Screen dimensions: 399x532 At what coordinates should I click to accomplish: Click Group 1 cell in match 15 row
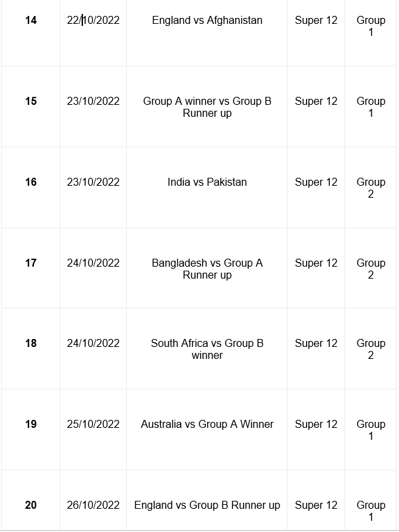(x=370, y=107)
